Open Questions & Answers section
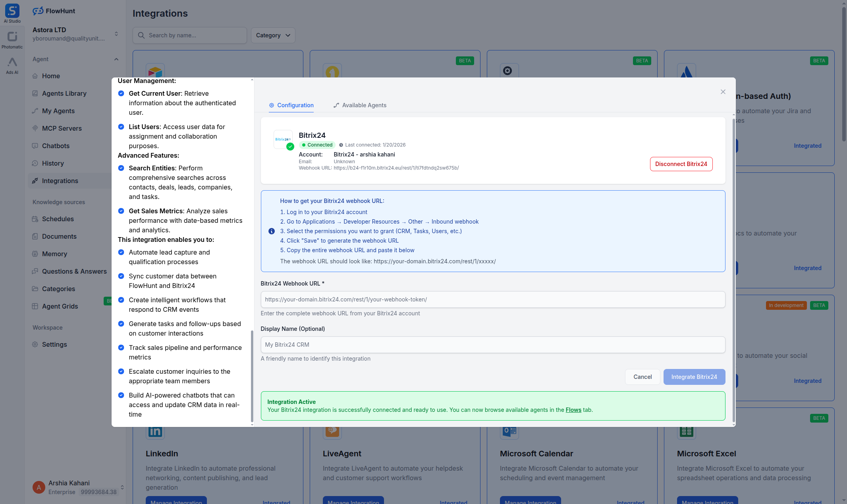Image resolution: width=847 pixels, height=504 pixels. [74, 271]
